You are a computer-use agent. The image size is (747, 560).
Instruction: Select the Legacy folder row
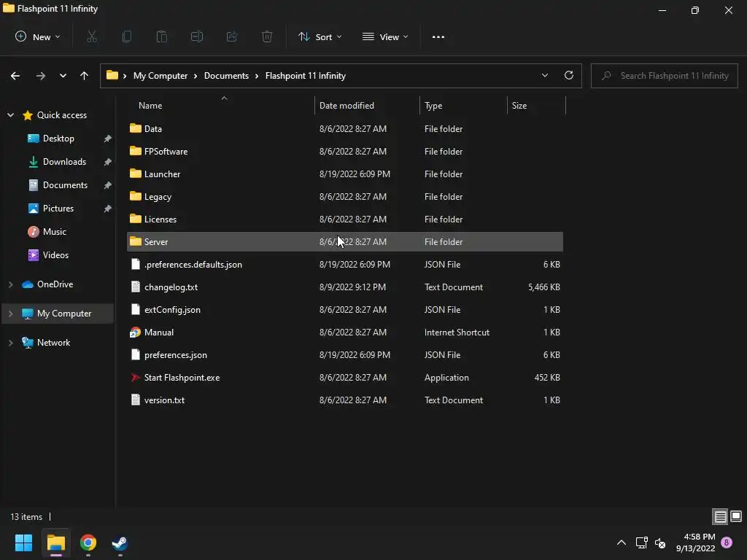(x=345, y=197)
